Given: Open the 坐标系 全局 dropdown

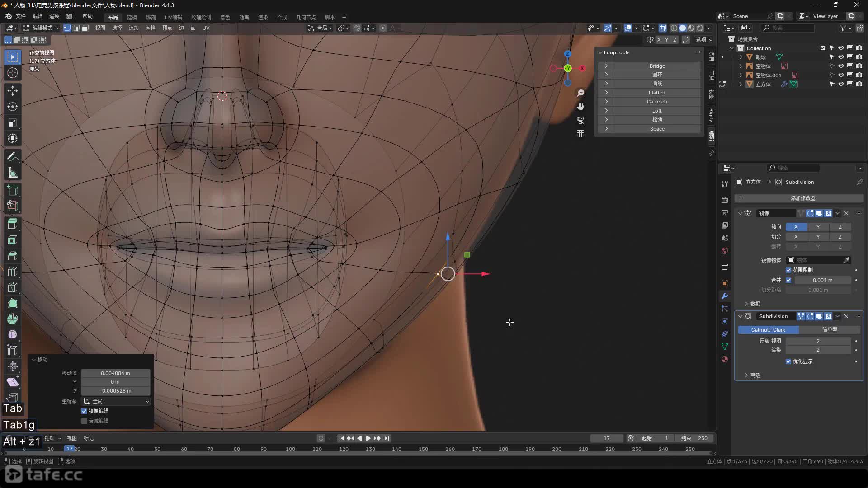Looking at the screenshot, I should [x=116, y=401].
